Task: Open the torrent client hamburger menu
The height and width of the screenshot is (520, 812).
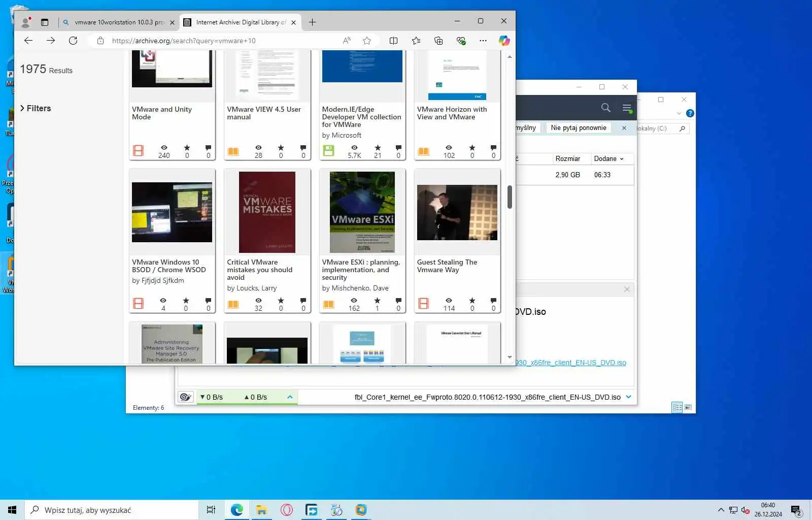Action: (627, 108)
